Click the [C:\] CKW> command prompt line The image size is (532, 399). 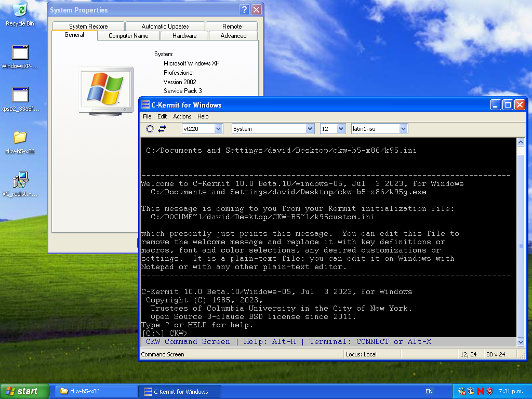(165, 333)
